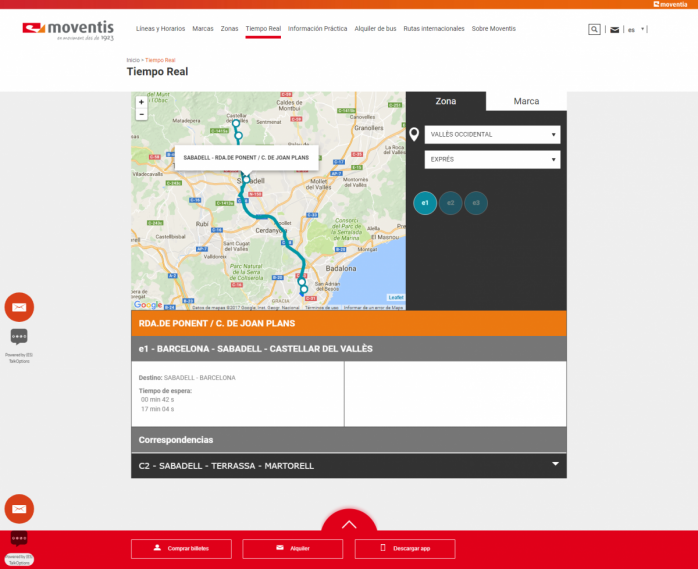Image resolution: width=698 pixels, height=569 pixels.
Task: Open the lower dark chat bubble icon
Action: 19,539
